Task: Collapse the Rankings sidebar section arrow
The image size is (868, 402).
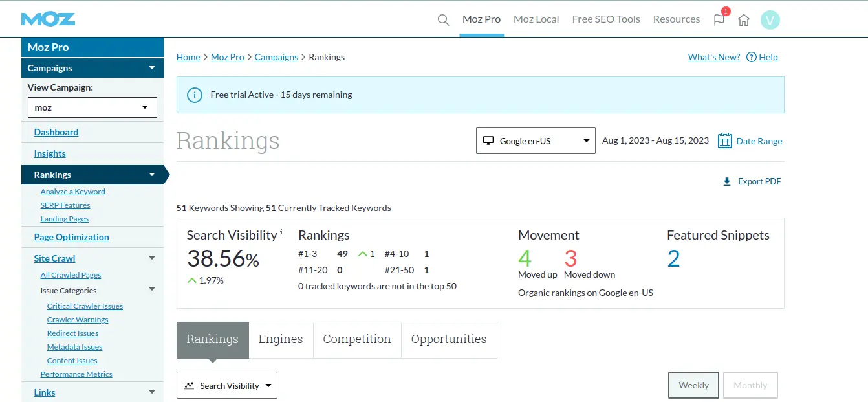Action: (152, 175)
